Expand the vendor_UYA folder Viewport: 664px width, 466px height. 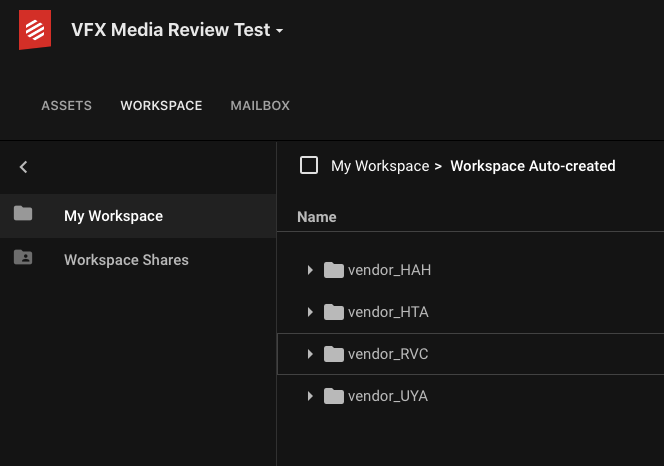click(x=310, y=396)
